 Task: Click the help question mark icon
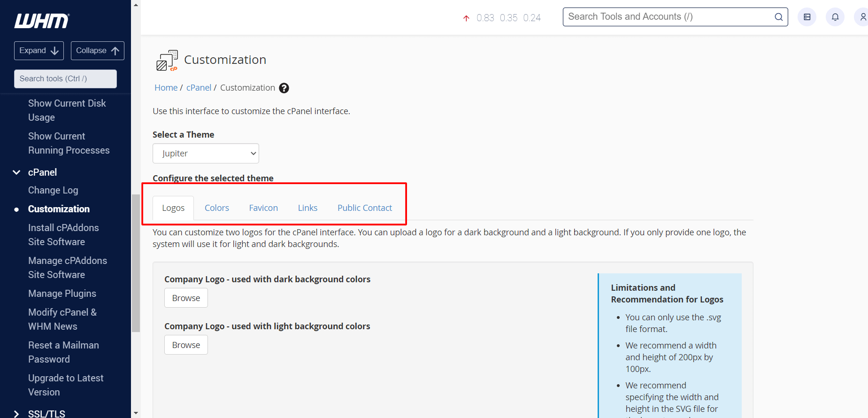coord(284,88)
